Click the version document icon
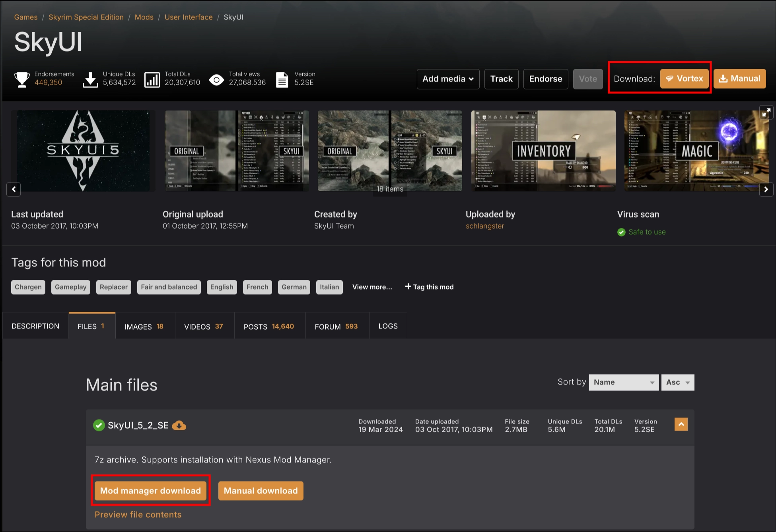 pyautogui.click(x=282, y=80)
